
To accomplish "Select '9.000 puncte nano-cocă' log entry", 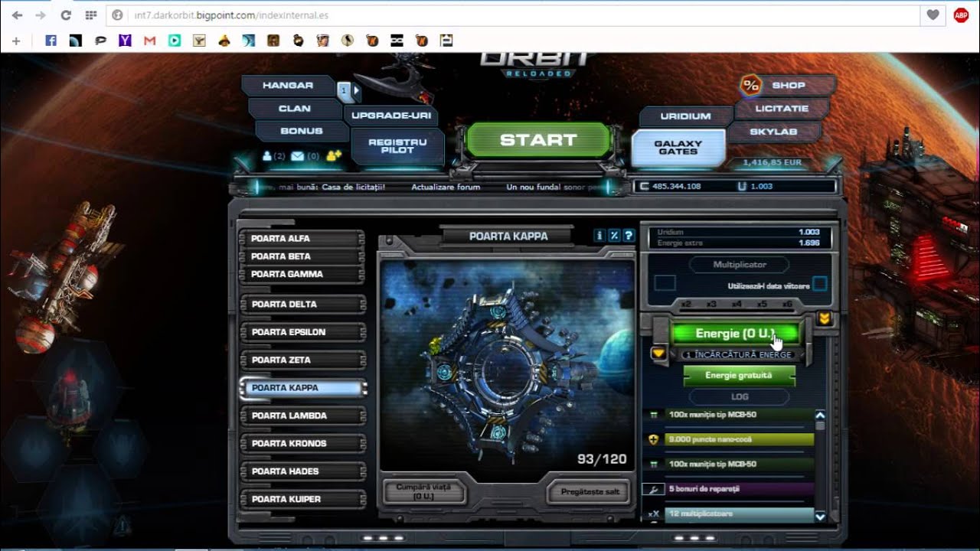I will click(x=737, y=439).
